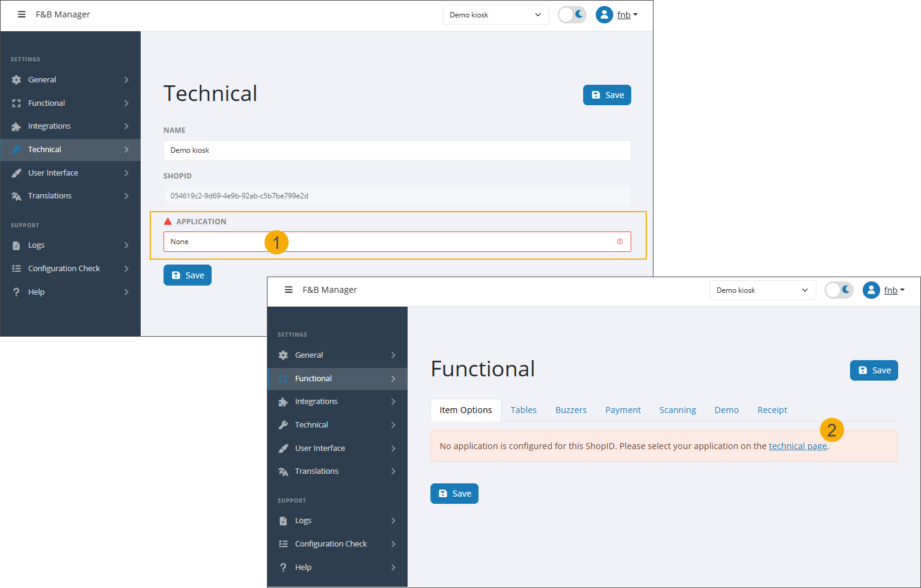Click the User Interface brush icon
This screenshot has height=588, width=921.
pos(17,173)
